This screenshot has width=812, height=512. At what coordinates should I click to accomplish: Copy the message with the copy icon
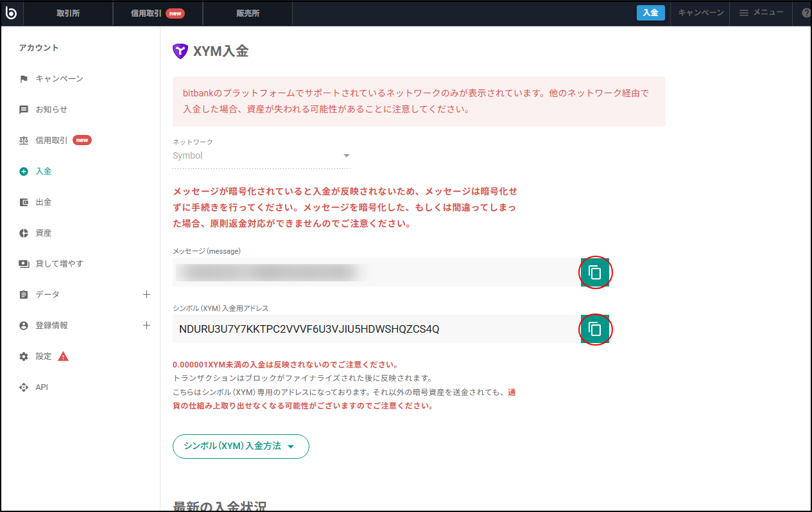[x=594, y=272]
